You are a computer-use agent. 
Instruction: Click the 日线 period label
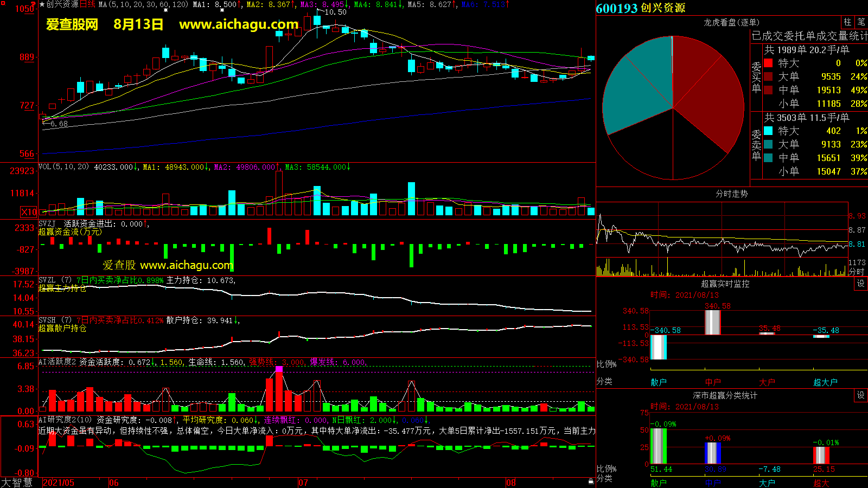[x=88, y=4]
